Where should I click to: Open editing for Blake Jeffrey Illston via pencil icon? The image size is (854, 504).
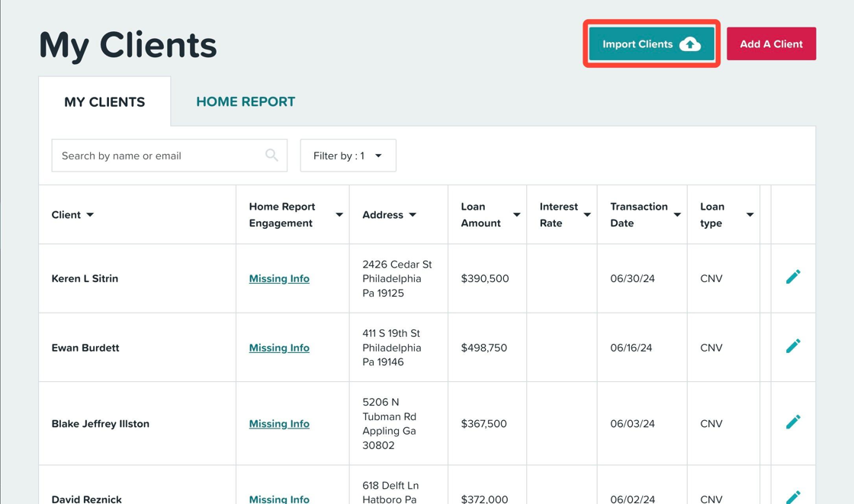[x=793, y=422]
